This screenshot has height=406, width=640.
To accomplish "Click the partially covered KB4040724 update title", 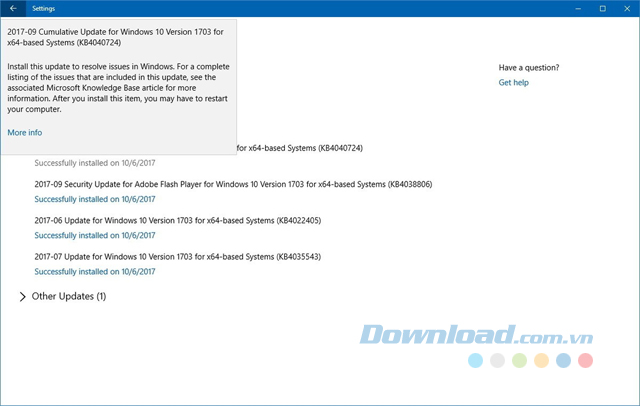I will pyautogui.click(x=300, y=148).
